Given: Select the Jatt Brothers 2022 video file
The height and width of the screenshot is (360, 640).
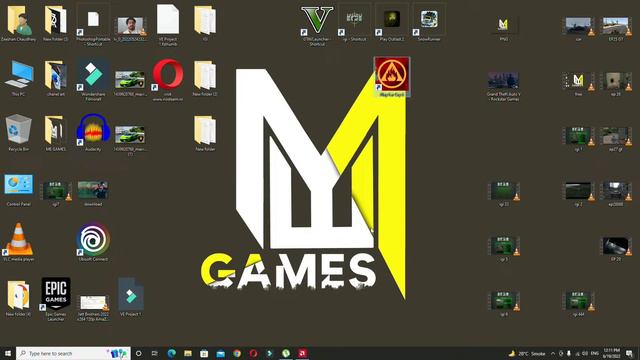Looking at the screenshot, I should pos(93,307).
